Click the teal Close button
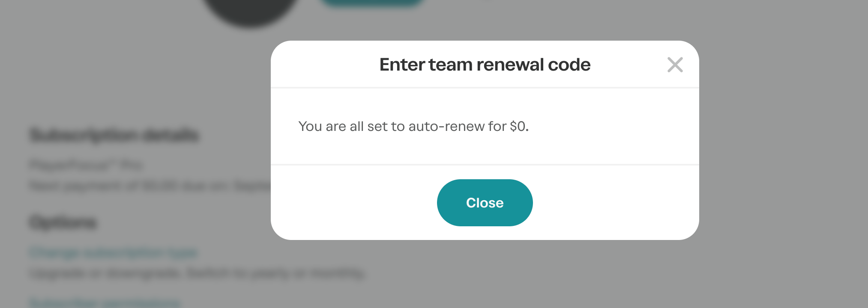Viewport: 868px width, 308px height. (x=485, y=203)
